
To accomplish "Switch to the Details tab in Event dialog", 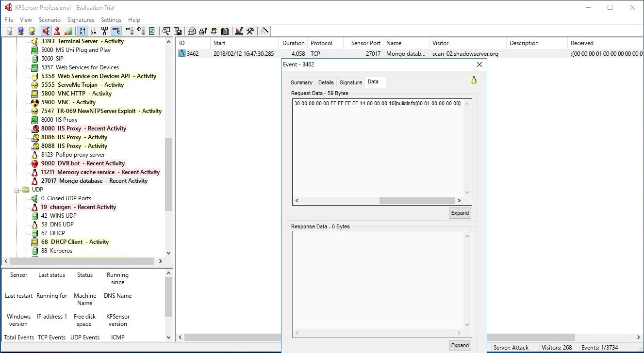I will tap(326, 82).
